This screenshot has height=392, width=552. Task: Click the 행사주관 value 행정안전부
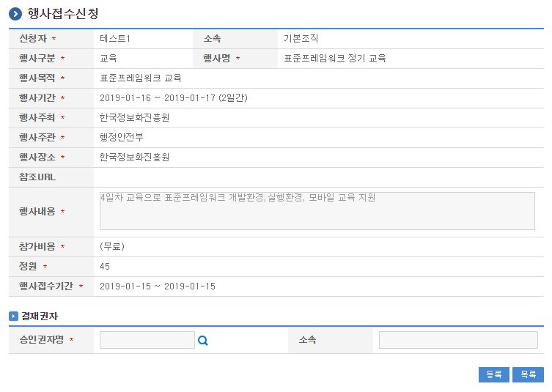click(x=122, y=137)
